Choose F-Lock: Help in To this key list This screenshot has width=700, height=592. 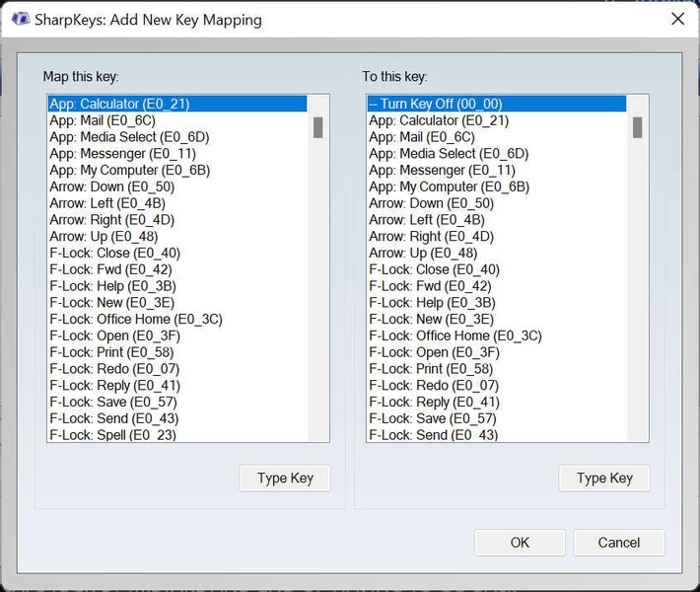tap(497, 302)
